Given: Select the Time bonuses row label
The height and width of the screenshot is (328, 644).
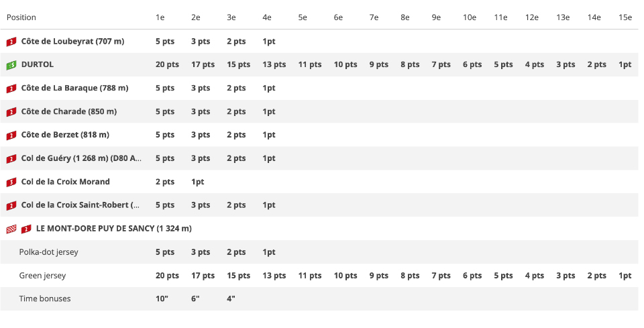Looking at the screenshot, I should pos(44,299).
